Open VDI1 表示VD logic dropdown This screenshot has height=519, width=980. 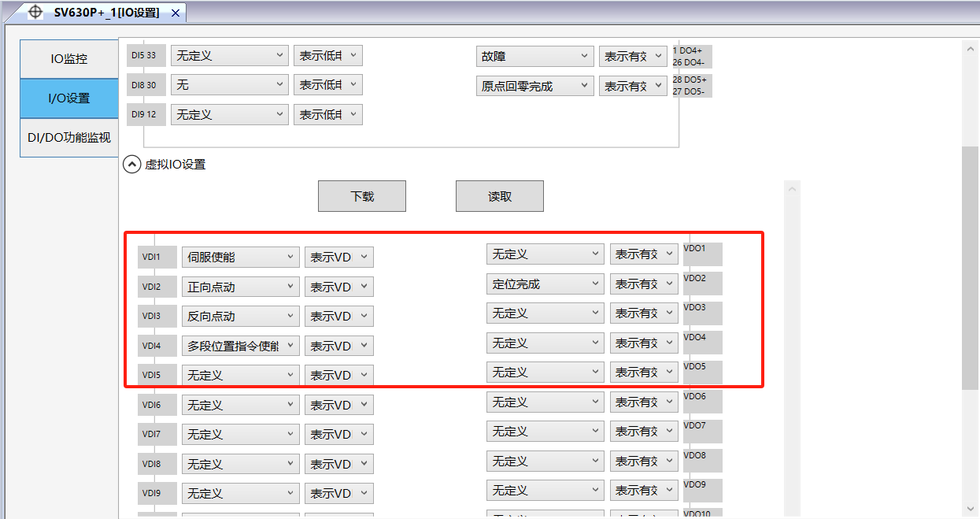pyautogui.click(x=339, y=258)
